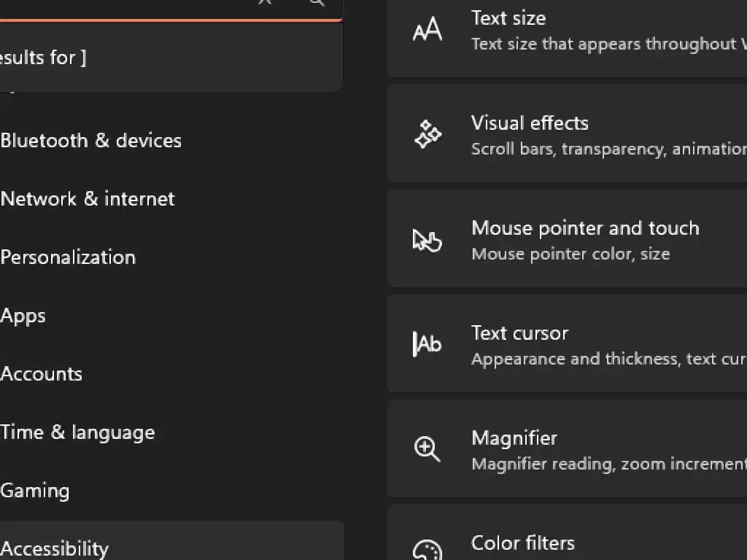The image size is (747, 560).
Task: Switch to Time & language settings
Action: (x=77, y=432)
